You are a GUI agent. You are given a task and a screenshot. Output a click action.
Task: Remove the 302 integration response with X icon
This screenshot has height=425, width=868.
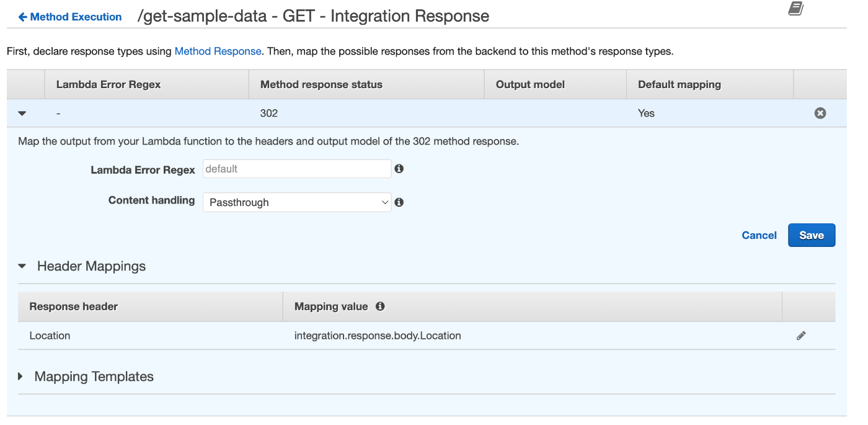click(x=820, y=113)
